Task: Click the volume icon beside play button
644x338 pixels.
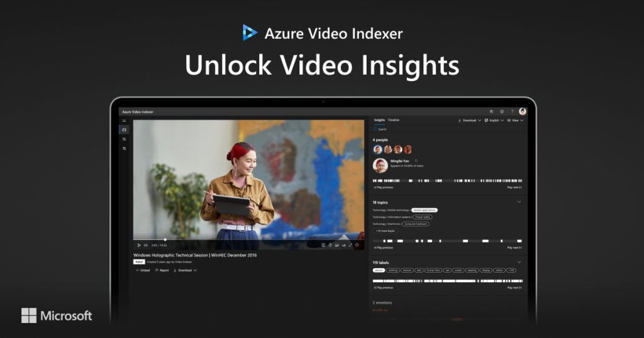Action: pyautogui.click(x=146, y=245)
